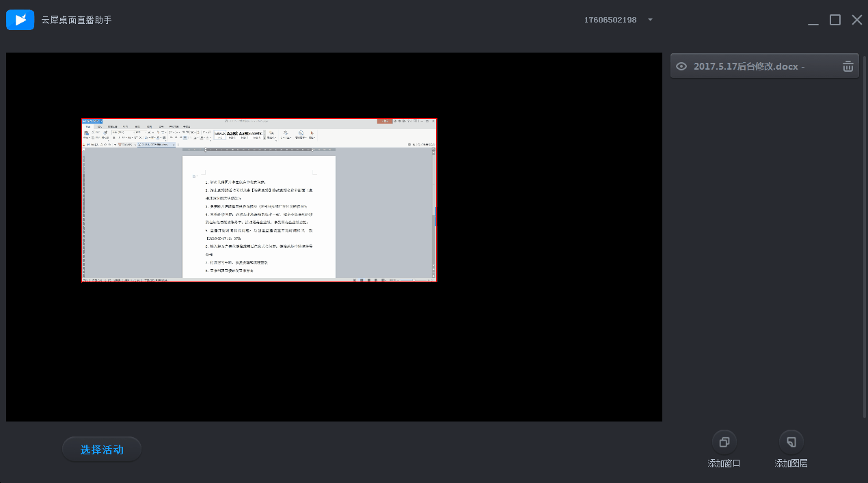Select the 2017.5.17后台修改.docx layer name
This screenshot has width=868, height=483.
(746, 66)
